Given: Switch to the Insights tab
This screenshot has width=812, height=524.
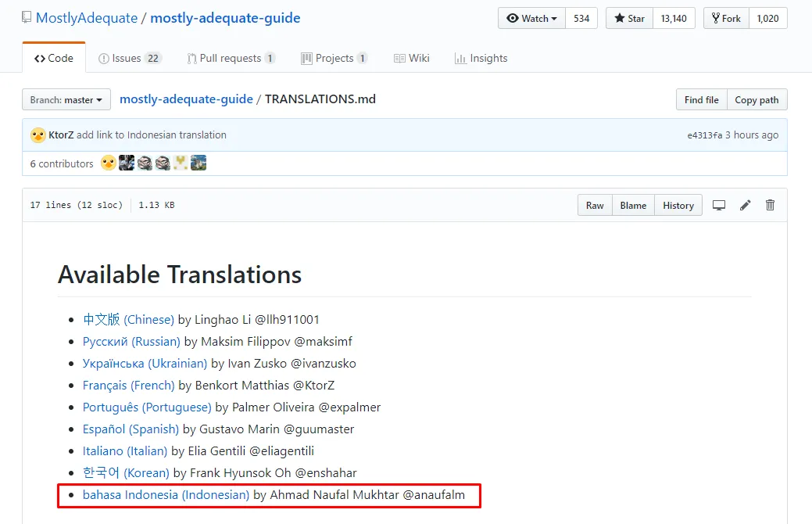Looking at the screenshot, I should [x=481, y=58].
